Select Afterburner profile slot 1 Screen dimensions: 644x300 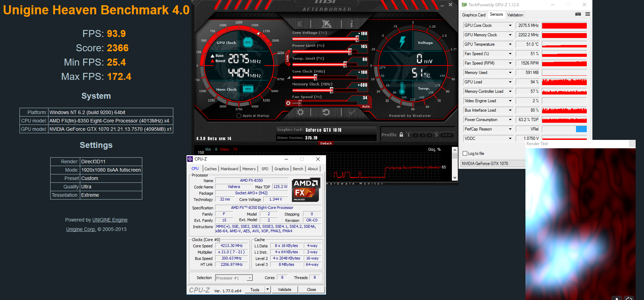409,135
